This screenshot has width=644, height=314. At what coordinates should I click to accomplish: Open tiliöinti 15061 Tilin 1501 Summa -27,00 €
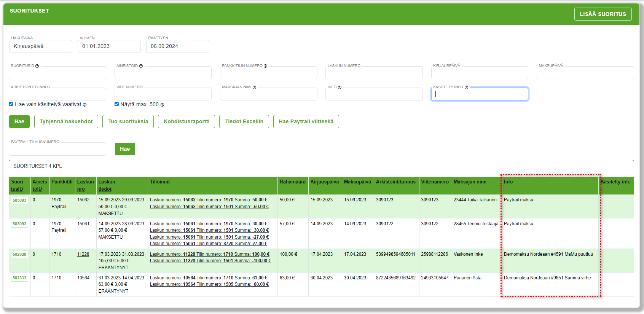click(x=209, y=237)
